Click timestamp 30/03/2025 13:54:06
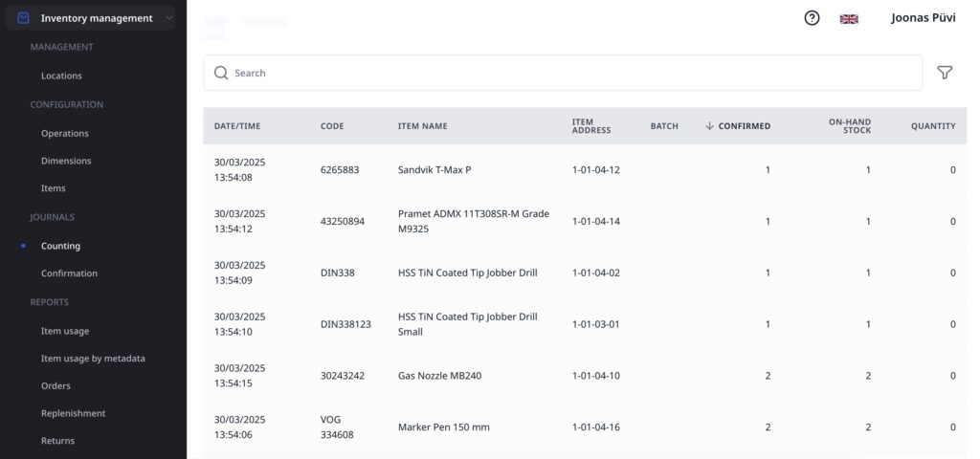 pyautogui.click(x=240, y=427)
